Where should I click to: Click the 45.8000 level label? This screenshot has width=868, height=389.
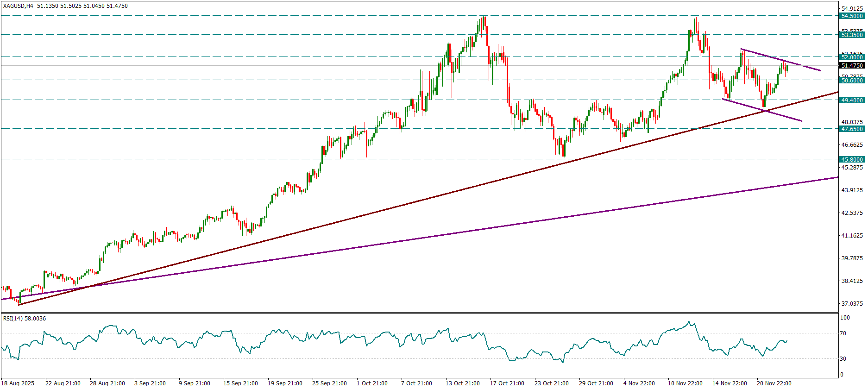[x=852, y=159]
